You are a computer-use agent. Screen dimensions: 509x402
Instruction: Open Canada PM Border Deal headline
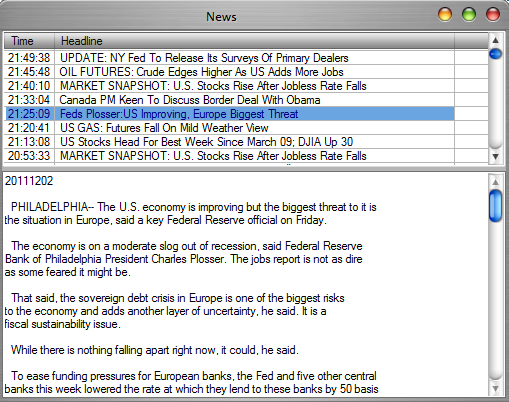click(x=229, y=100)
